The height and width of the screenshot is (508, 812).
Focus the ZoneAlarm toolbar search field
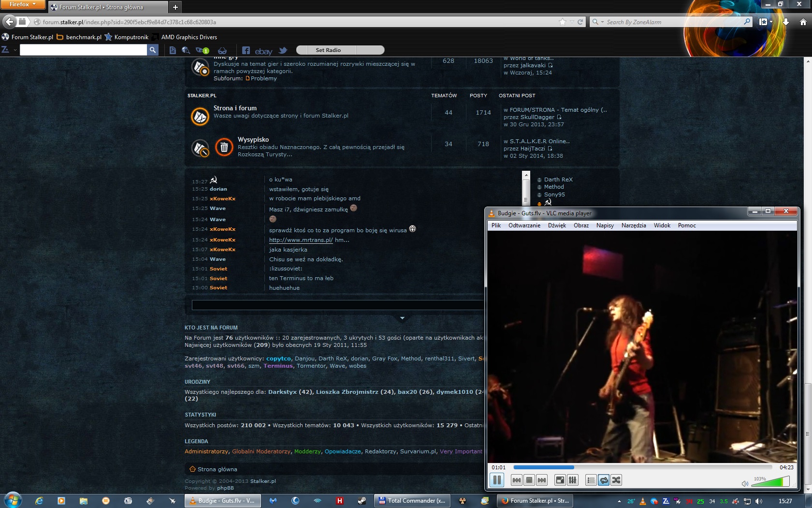pyautogui.click(x=83, y=50)
